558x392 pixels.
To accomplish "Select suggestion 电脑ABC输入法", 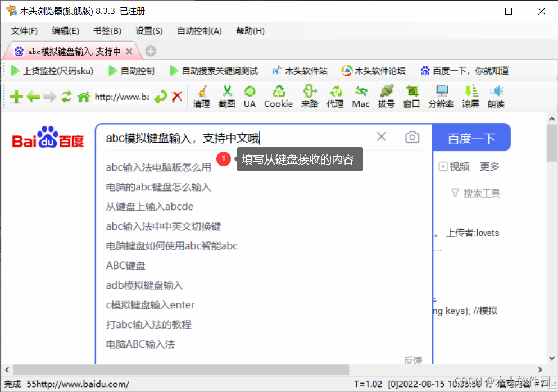I will [x=140, y=344].
